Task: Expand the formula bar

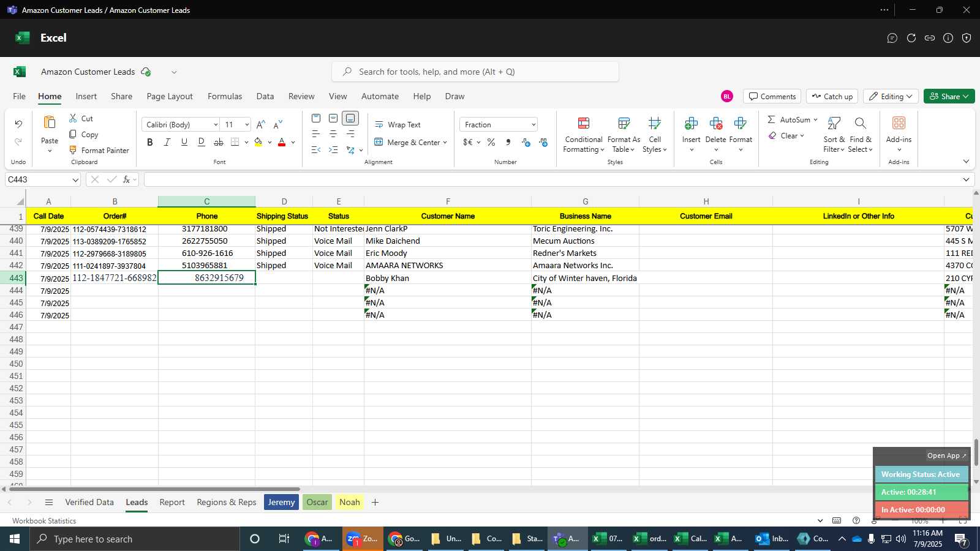Action: (x=966, y=179)
